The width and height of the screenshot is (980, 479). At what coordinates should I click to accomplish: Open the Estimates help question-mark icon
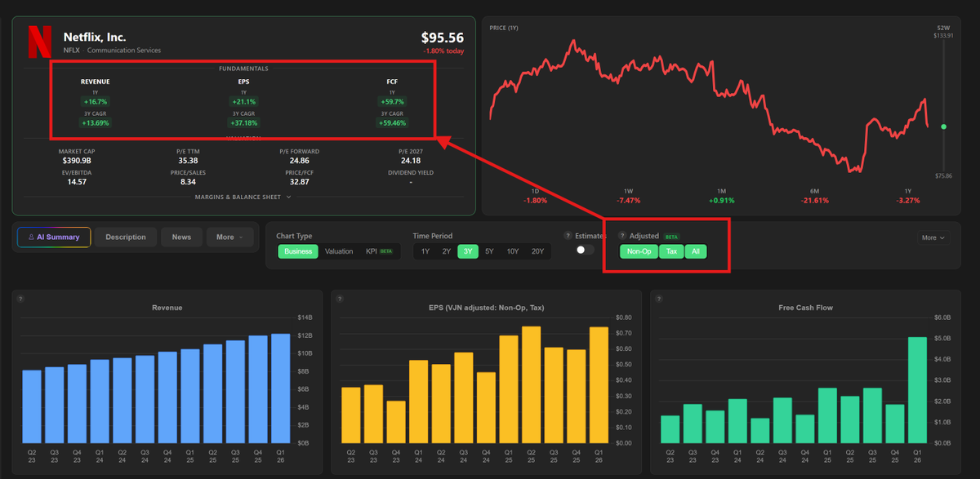568,236
